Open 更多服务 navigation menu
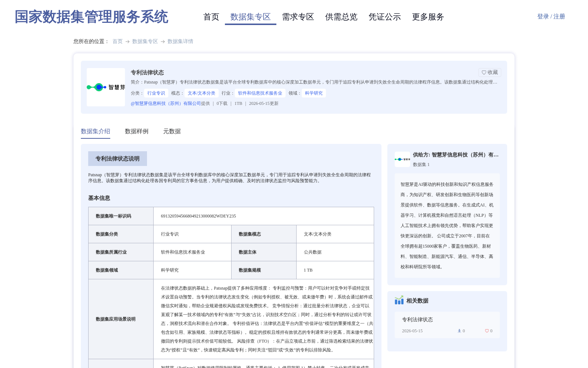 coord(428,17)
